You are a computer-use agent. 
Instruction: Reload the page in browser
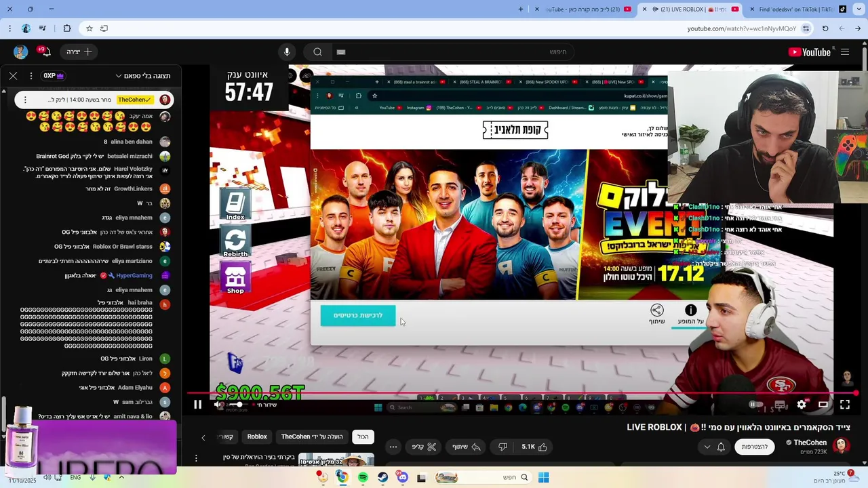tap(825, 28)
